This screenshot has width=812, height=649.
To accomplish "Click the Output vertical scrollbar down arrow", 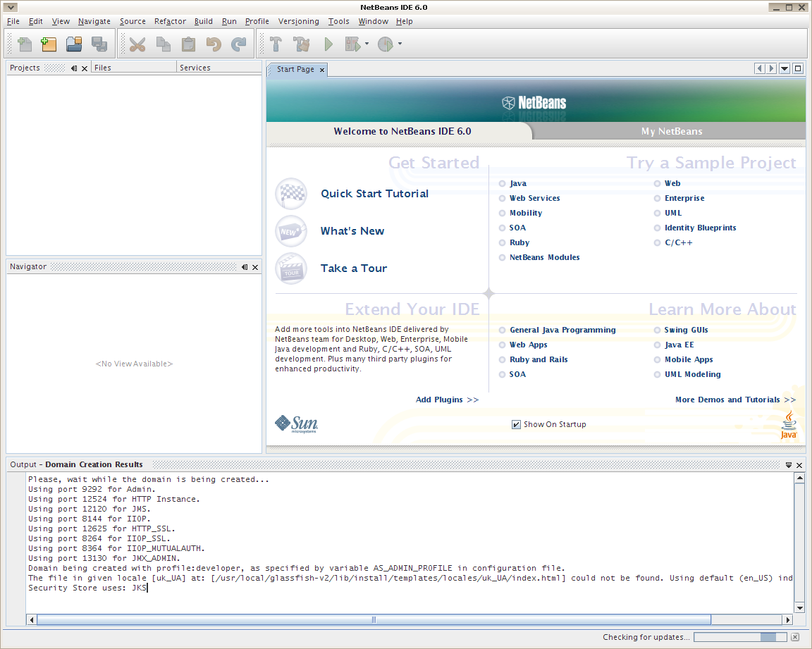I will 799,608.
